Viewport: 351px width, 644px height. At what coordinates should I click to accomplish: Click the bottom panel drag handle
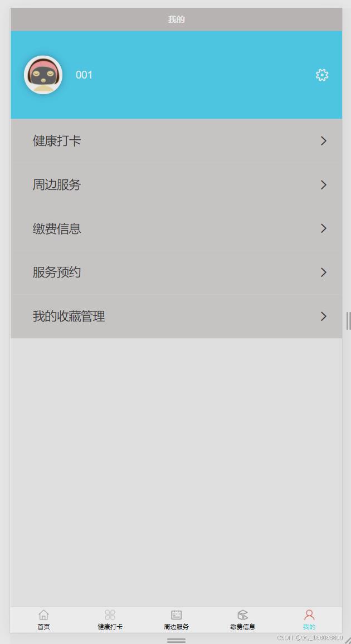176,640
